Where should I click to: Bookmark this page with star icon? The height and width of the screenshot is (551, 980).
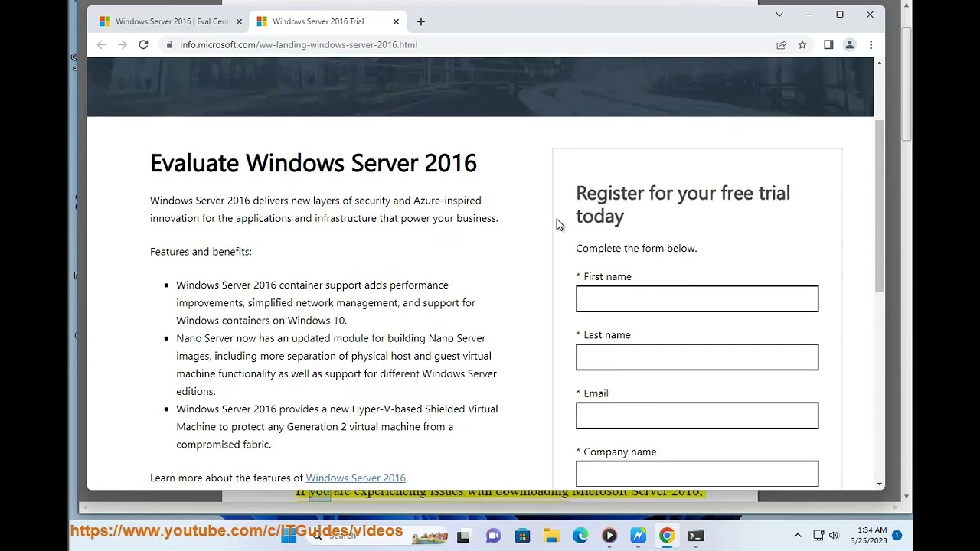[802, 44]
